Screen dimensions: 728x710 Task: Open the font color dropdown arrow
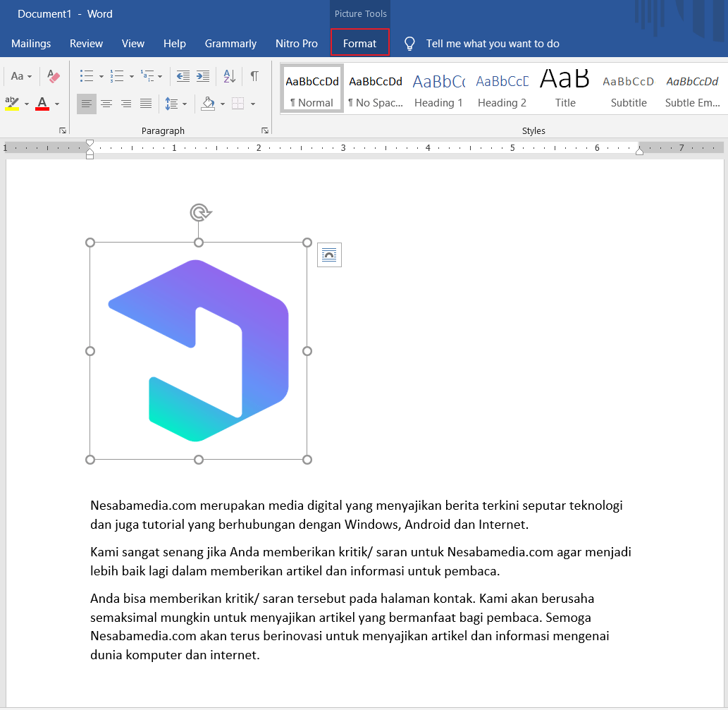pyautogui.click(x=57, y=104)
